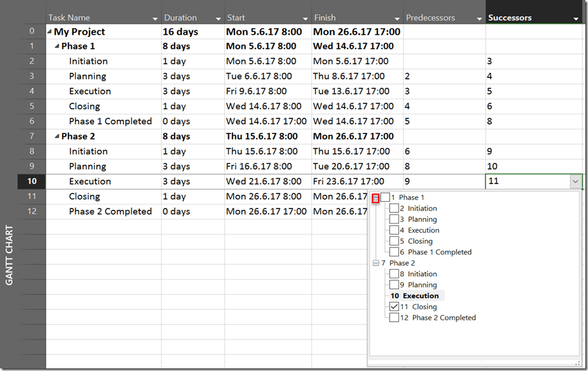Enable the 9 Planning checkbox
This screenshot has width=588, height=371.
pos(394,285)
